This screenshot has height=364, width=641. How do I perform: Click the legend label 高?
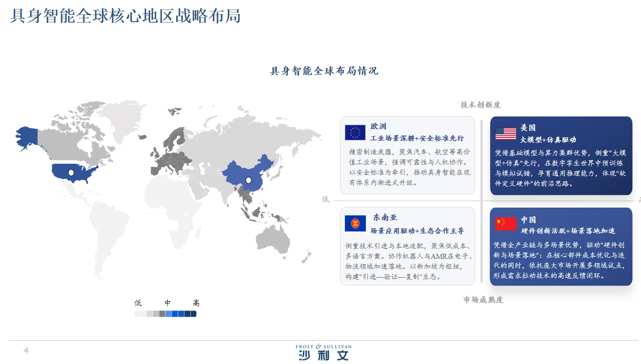click(x=196, y=303)
